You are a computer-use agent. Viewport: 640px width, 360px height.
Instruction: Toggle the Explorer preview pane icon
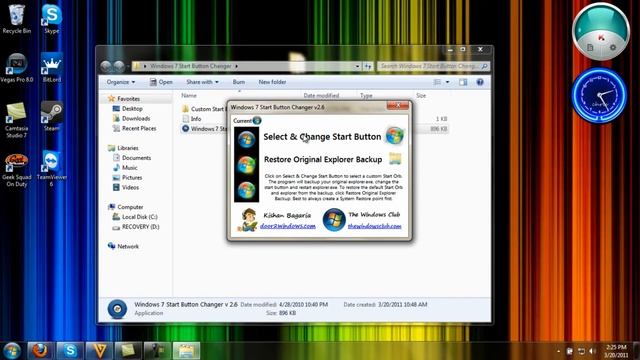[463, 82]
